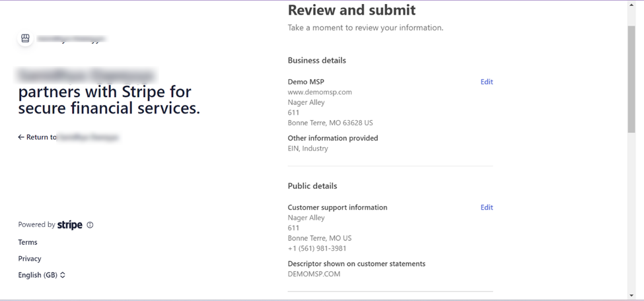Click the www.demomsp.com website text

pos(320,92)
